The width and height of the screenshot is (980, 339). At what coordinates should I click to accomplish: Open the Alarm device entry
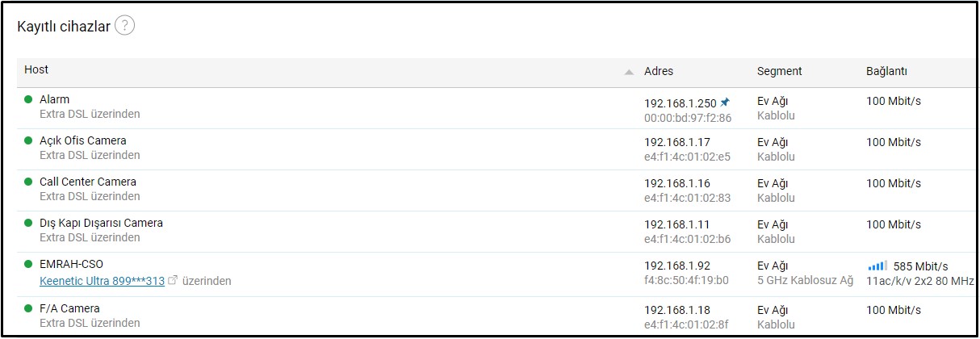pos(54,99)
